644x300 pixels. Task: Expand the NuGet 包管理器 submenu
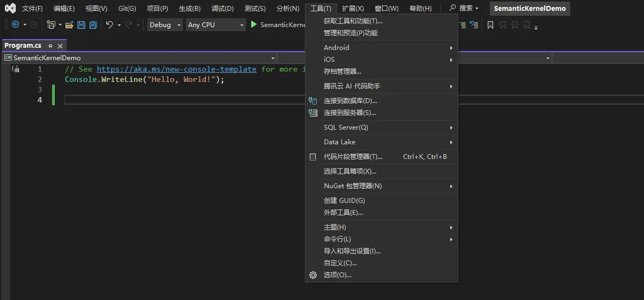(x=381, y=186)
